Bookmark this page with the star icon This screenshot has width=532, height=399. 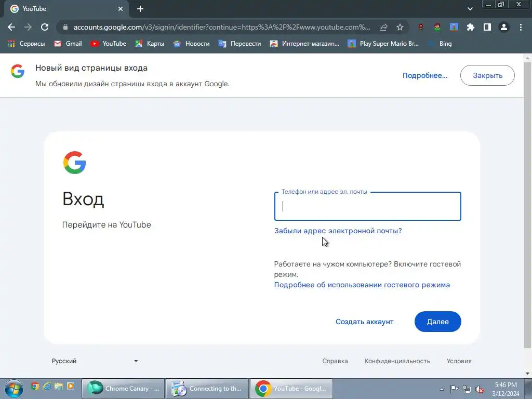click(x=400, y=27)
